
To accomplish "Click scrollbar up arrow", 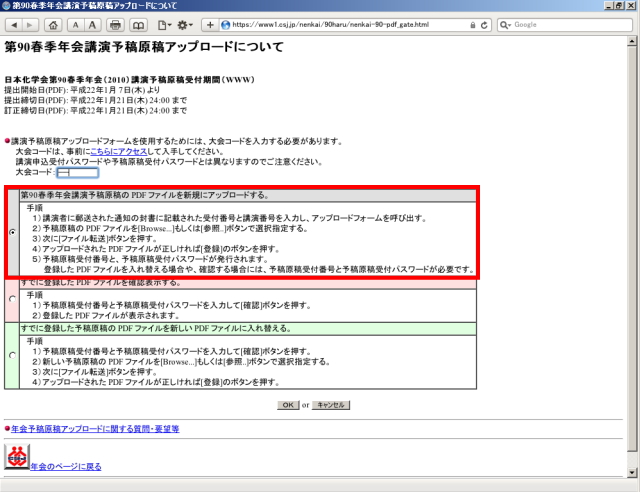I will point(632,41).
